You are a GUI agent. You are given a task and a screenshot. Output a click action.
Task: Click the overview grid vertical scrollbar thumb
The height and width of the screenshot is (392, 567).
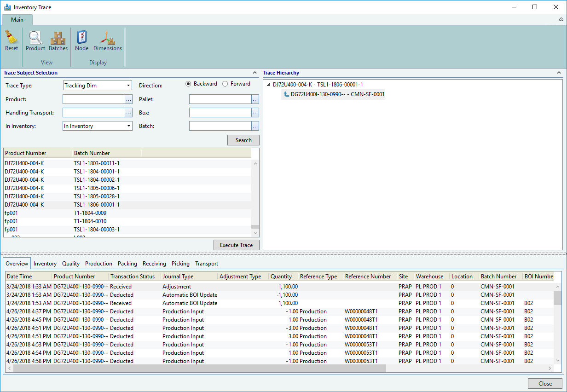click(558, 298)
